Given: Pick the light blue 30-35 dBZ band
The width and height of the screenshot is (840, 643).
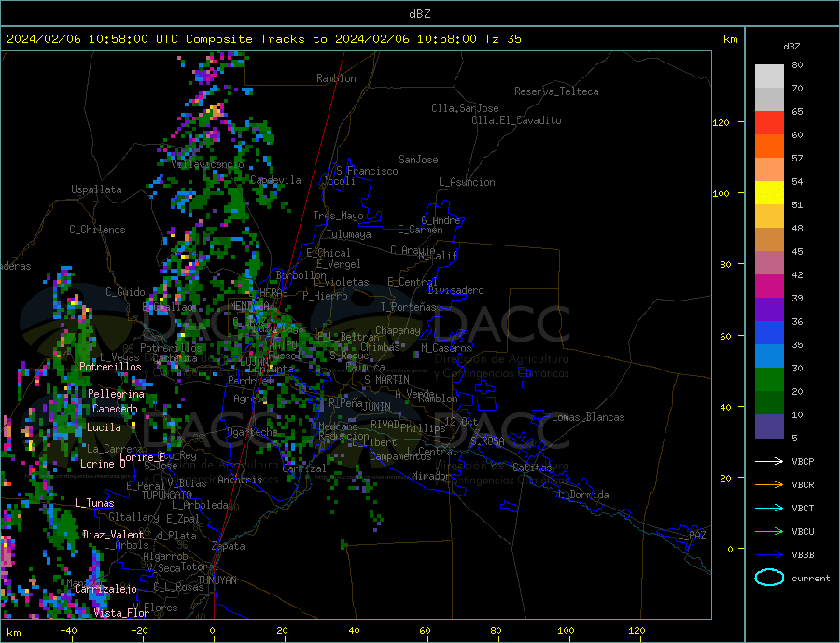Looking at the screenshot, I should (x=769, y=356).
